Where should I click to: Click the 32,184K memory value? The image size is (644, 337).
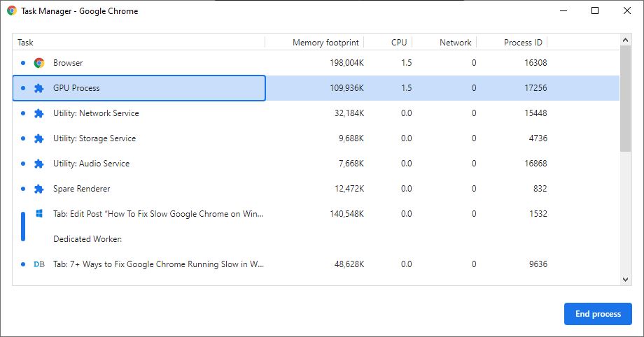tap(349, 113)
